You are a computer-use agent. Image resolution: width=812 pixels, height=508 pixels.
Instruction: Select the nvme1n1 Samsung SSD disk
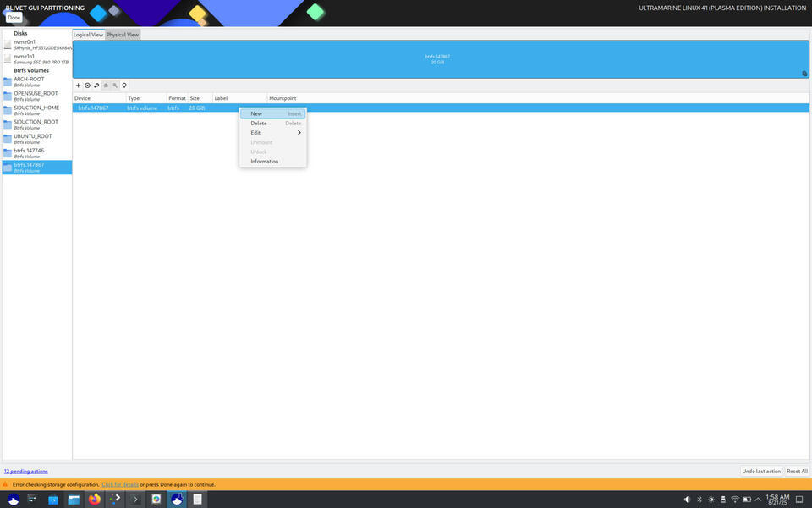(x=37, y=59)
